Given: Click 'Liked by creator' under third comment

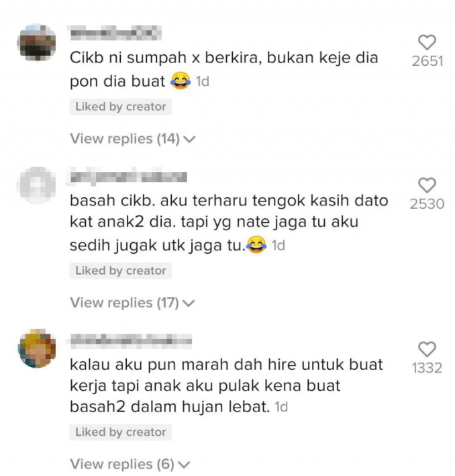Looking at the screenshot, I should (x=121, y=432).
